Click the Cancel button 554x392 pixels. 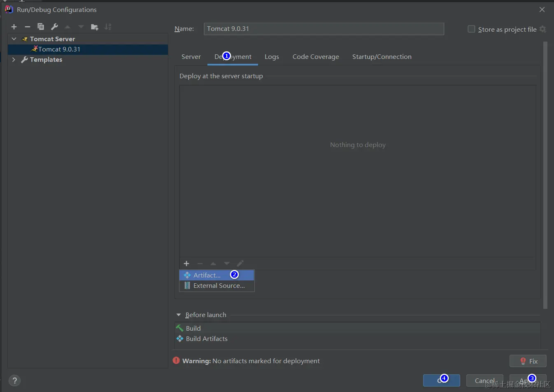(x=485, y=380)
